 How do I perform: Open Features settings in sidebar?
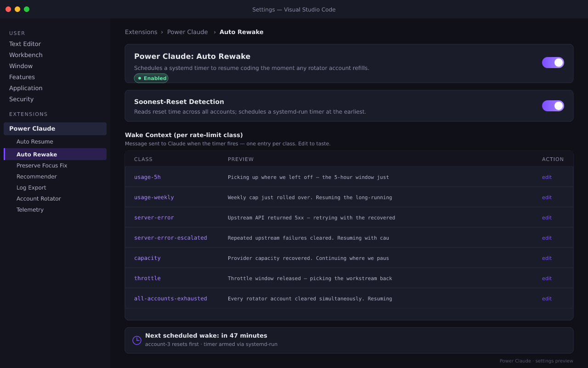(x=22, y=77)
